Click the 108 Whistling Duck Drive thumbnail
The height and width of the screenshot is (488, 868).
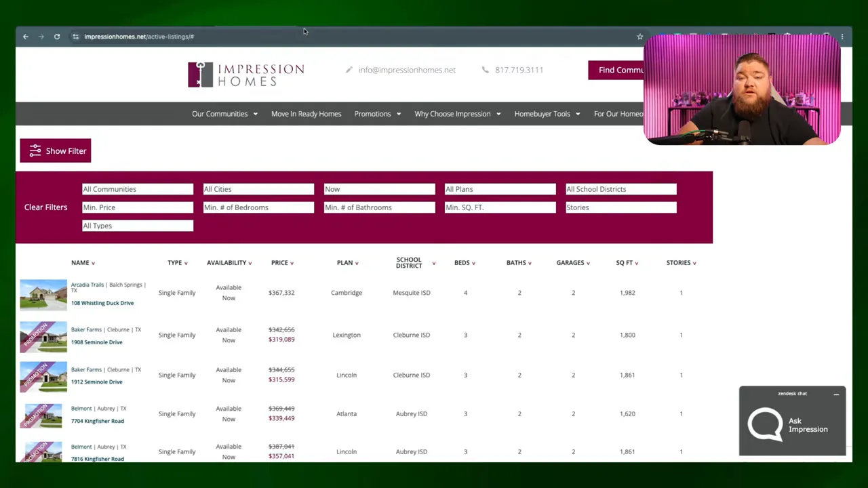[x=43, y=295]
